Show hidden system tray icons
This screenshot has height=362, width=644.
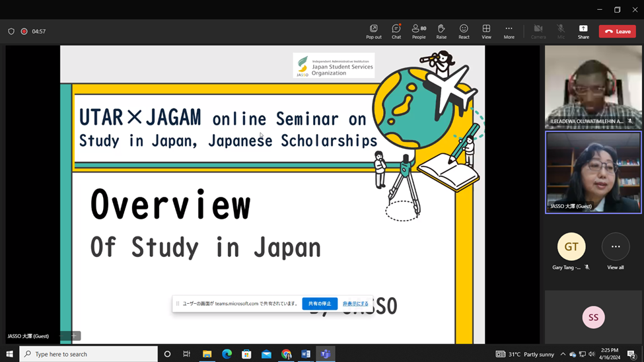coord(563,354)
